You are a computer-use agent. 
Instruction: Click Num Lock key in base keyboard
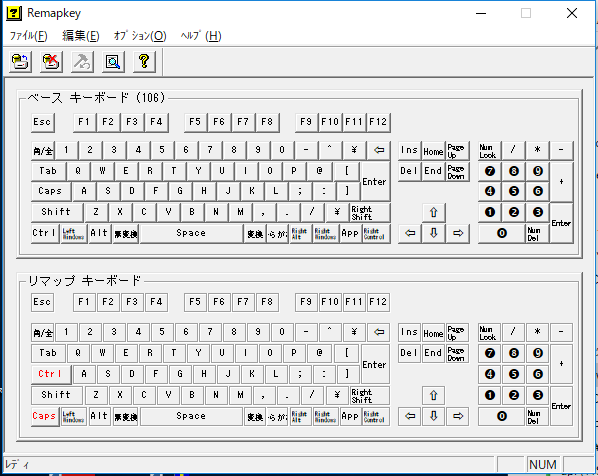[x=490, y=150]
